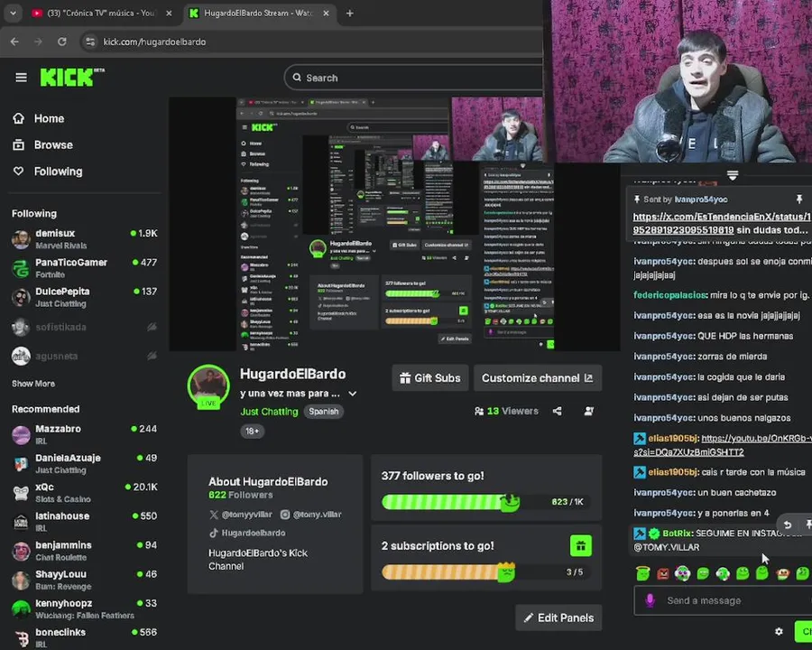Image resolution: width=812 pixels, height=650 pixels.
Task: Expand Show More in Following list
Action: click(x=33, y=384)
